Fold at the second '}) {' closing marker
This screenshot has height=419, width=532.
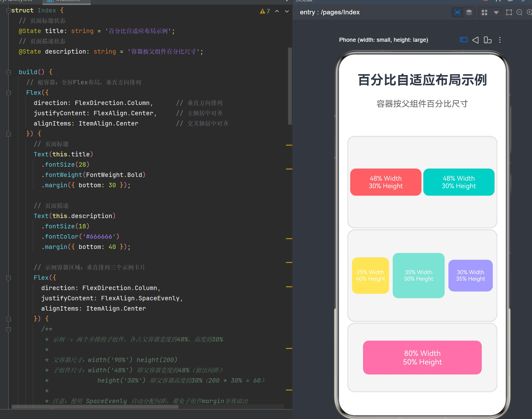tap(8, 319)
